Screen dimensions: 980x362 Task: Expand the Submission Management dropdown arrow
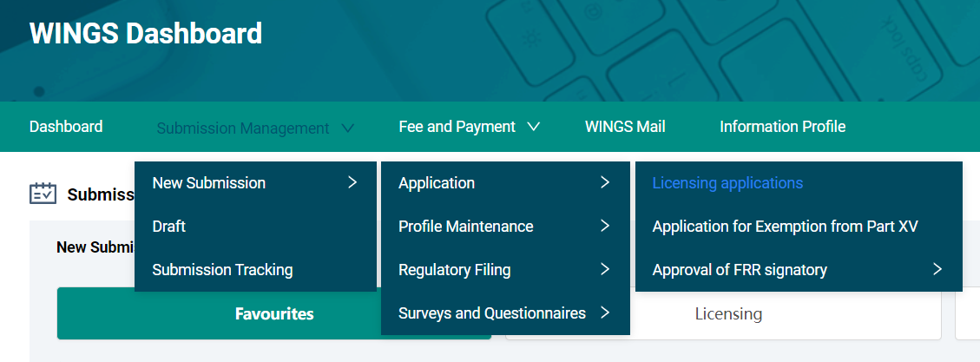point(348,128)
